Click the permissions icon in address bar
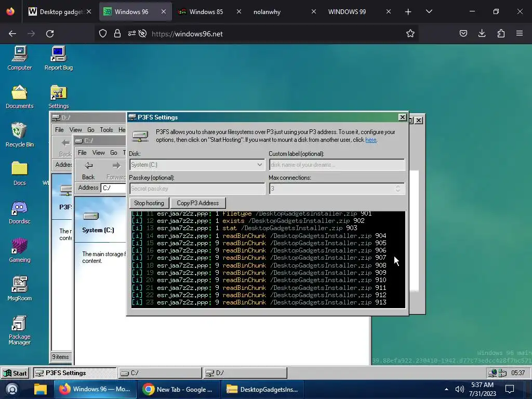 pyautogui.click(x=132, y=34)
